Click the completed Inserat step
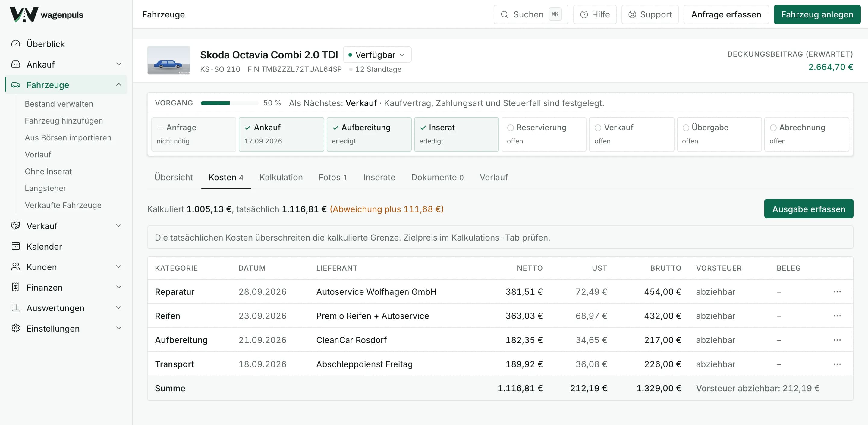Screen dimensions: 868x425 pyautogui.click(x=456, y=134)
